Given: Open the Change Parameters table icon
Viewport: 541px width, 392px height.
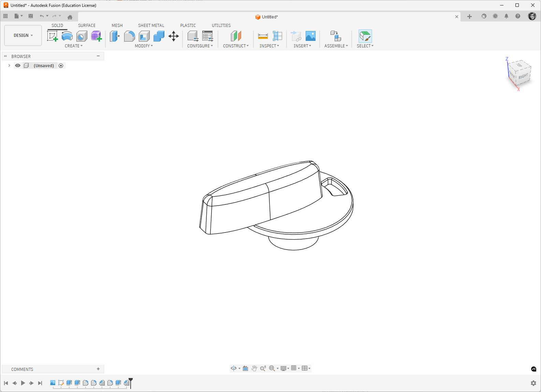Looking at the screenshot, I should point(207,36).
